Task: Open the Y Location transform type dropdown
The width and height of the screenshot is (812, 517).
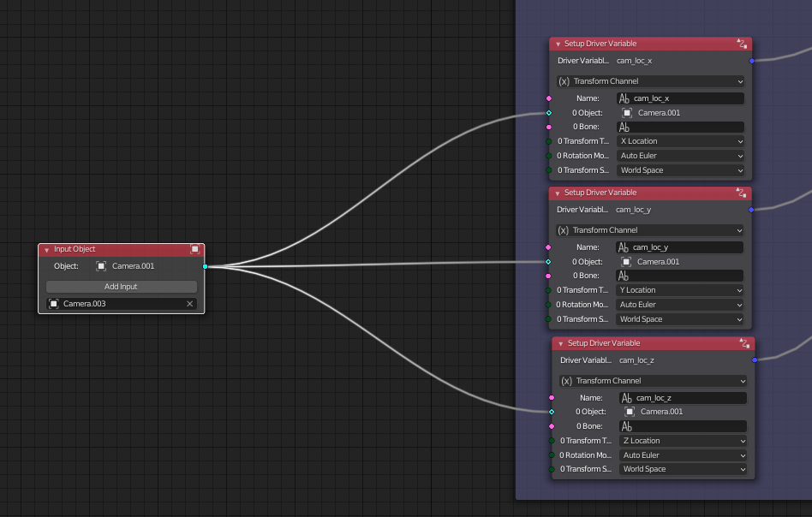Action: (x=679, y=290)
